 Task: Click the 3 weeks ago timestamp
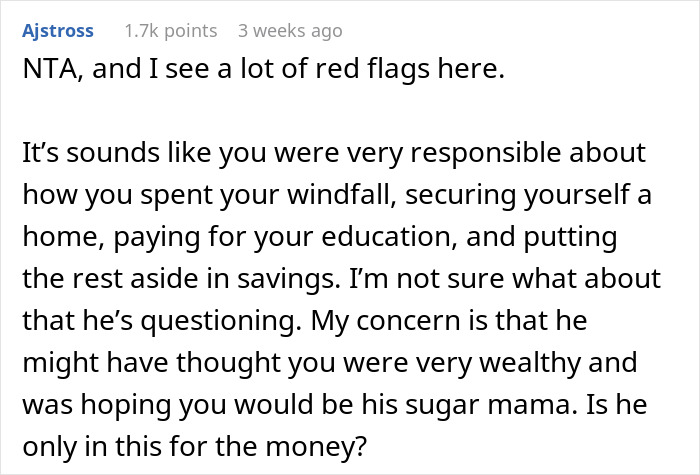[288, 30]
